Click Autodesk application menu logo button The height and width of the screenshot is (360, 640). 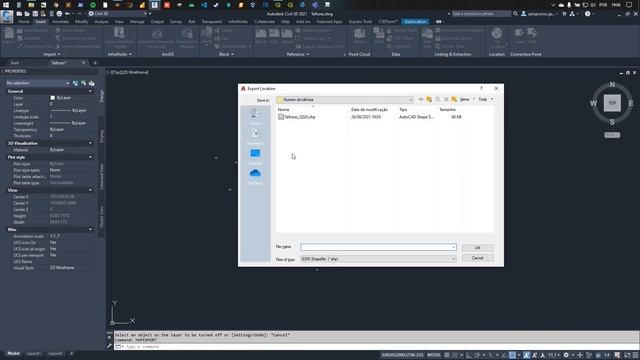7,16
